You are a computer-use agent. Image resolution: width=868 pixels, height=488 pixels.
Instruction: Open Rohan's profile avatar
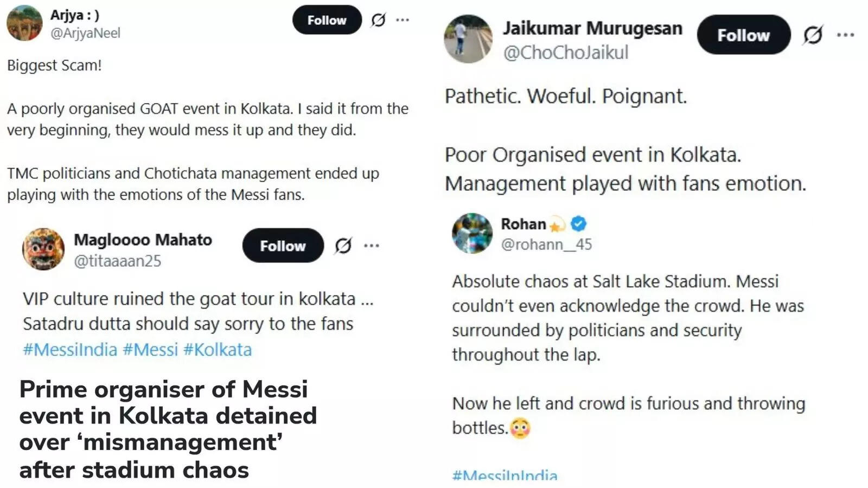click(472, 233)
